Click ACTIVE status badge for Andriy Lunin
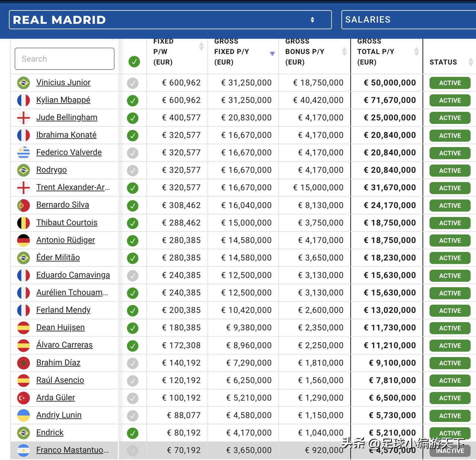The height and width of the screenshot is (460, 476). (x=450, y=416)
